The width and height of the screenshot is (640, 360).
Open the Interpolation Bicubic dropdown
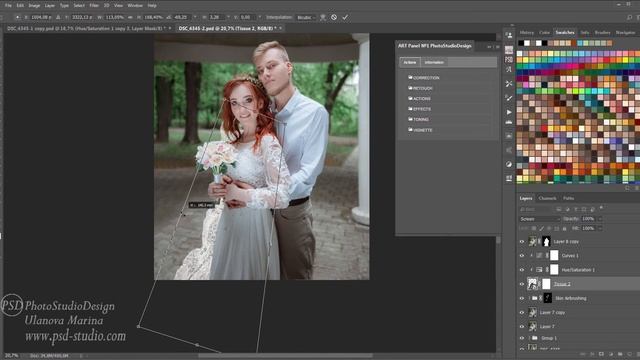click(306, 18)
